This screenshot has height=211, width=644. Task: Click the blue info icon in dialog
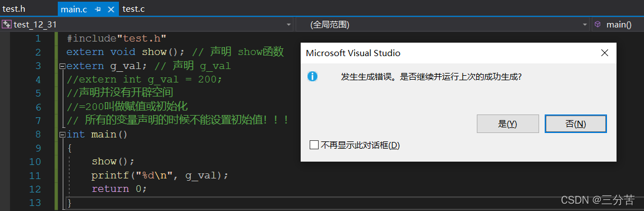pos(312,76)
